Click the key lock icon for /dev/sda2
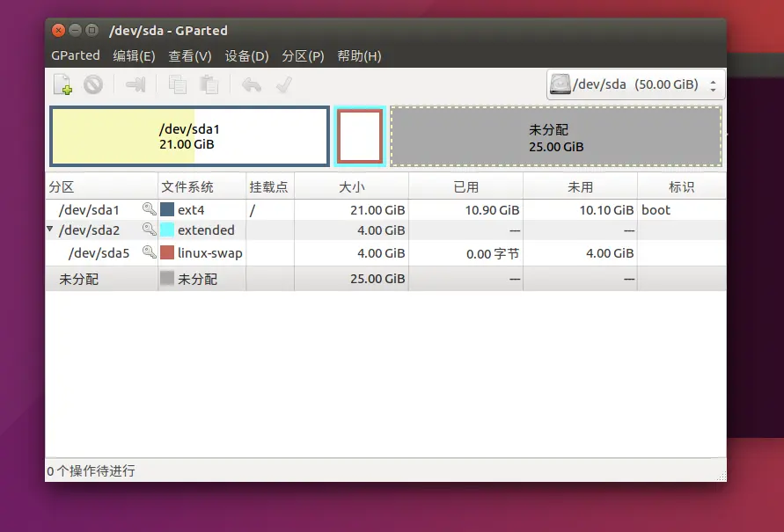The width and height of the screenshot is (784, 532). (x=149, y=230)
